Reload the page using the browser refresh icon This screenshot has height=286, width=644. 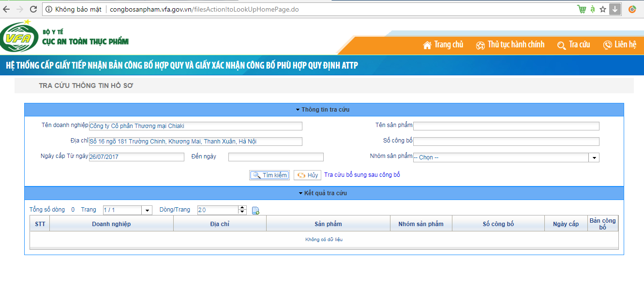click(33, 9)
